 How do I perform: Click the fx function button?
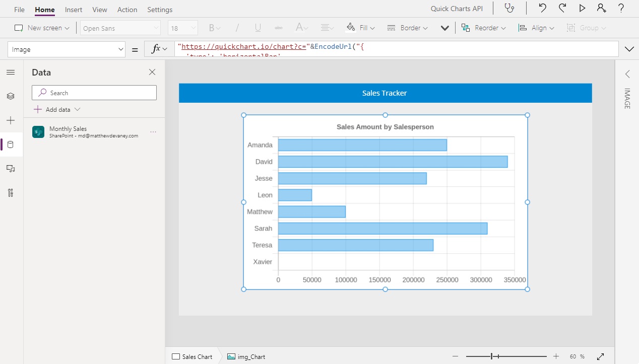pos(159,49)
